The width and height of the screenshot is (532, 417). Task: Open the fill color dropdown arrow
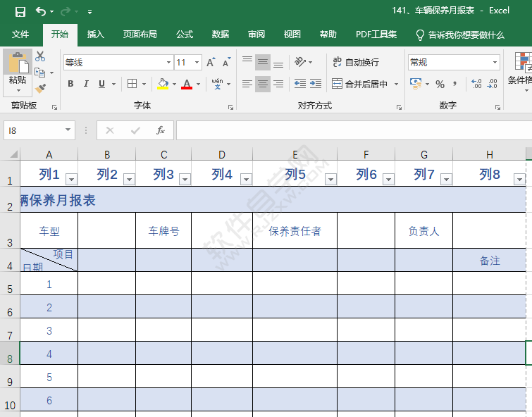(174, 84)
